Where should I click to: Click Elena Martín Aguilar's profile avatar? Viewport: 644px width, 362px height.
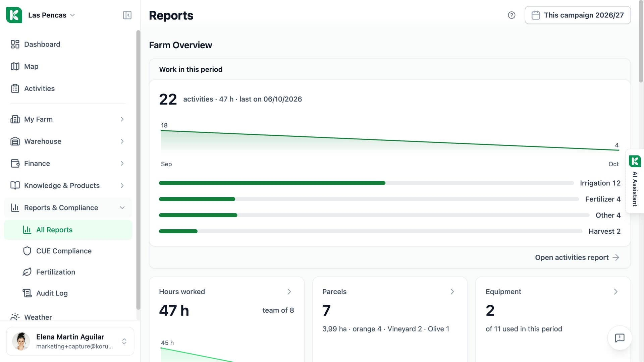pyautogui.click(x=21, y=341)
